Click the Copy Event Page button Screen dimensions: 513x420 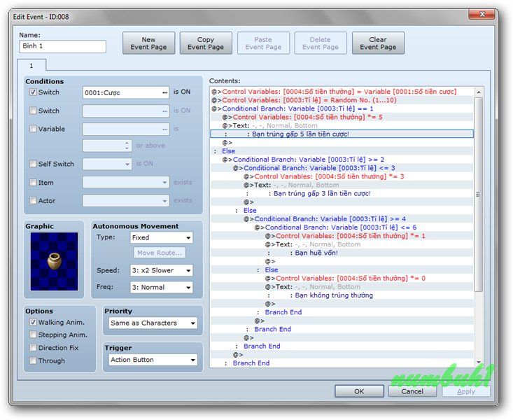[x=206, y=43]
